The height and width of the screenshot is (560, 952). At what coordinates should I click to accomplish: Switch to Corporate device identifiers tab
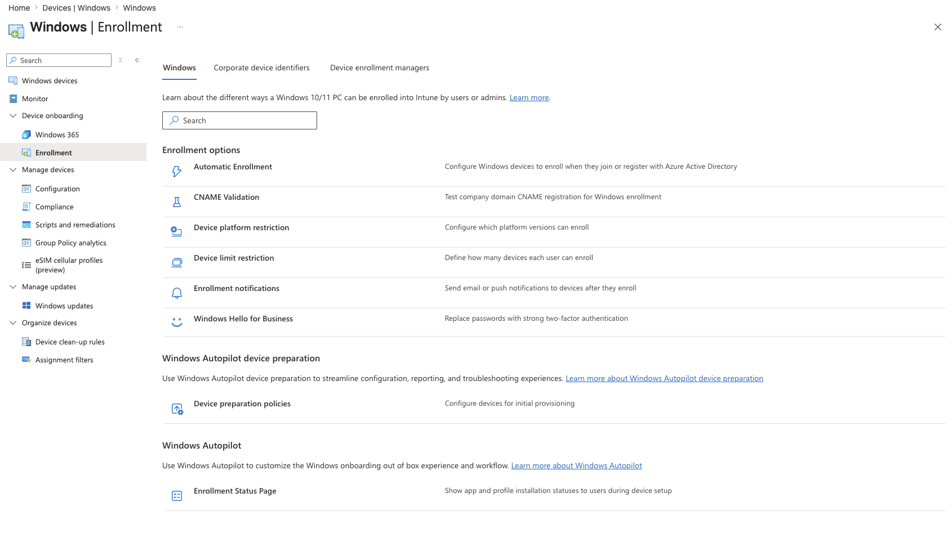pyautogui.click(x=261, y=68)
